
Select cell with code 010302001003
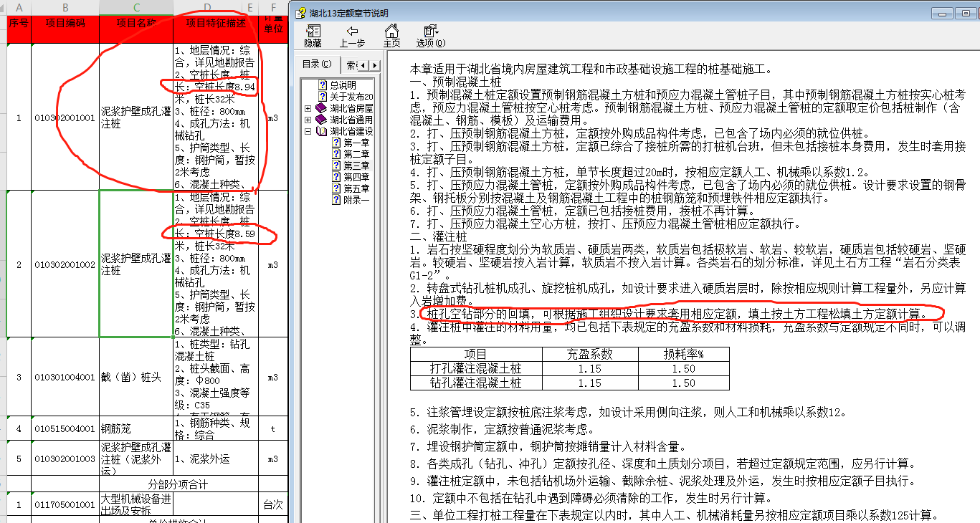tap(65, 459)
